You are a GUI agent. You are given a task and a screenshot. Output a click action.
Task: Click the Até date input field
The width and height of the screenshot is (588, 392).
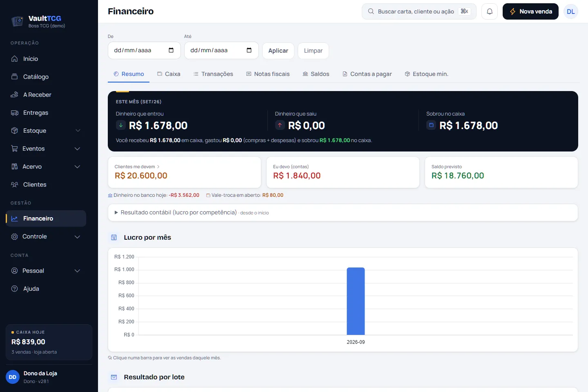[x=221, y=50]
